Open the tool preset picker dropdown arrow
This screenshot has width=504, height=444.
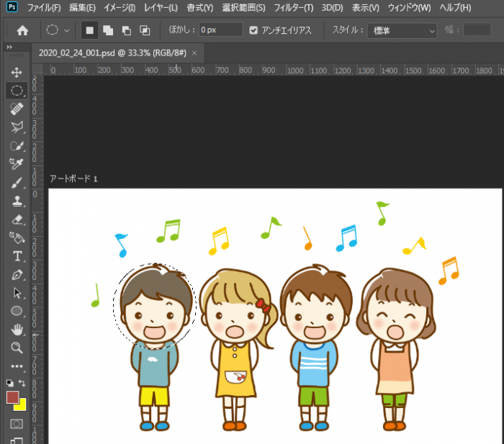coord(66,31)
